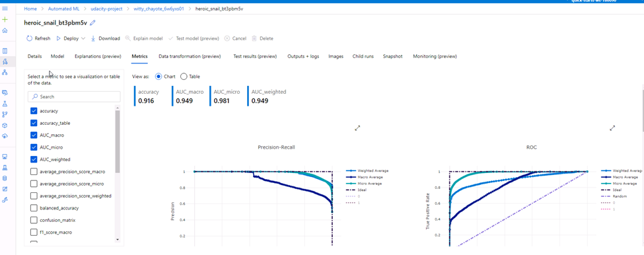Open the Outputs + logs tab
This screenshot has width=644, height=255.
click(303, 56)
